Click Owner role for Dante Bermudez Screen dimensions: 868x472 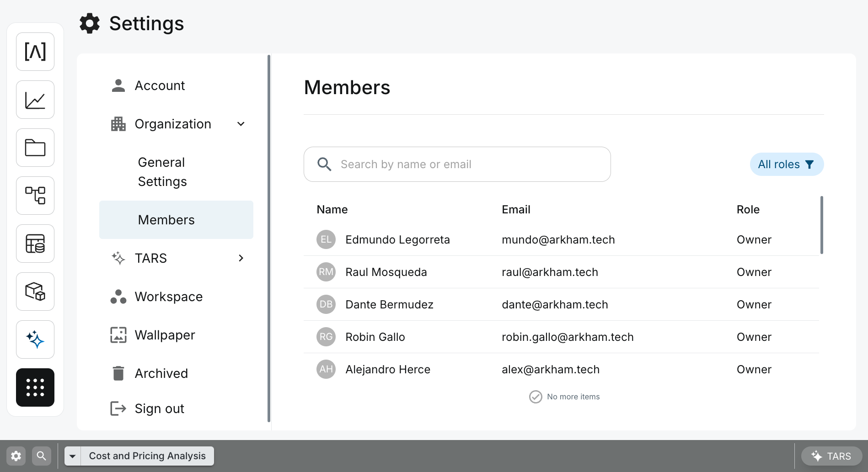(x=754, y=304)
